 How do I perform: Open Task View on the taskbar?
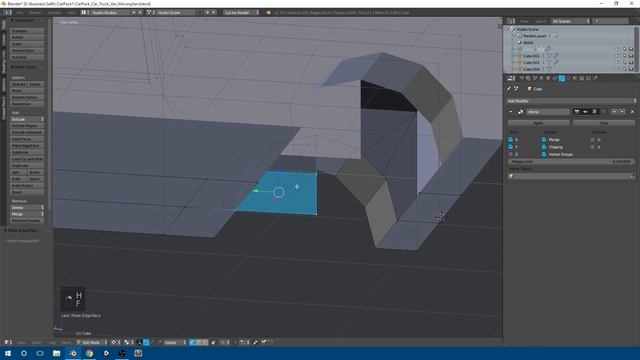tap(40, 353)
